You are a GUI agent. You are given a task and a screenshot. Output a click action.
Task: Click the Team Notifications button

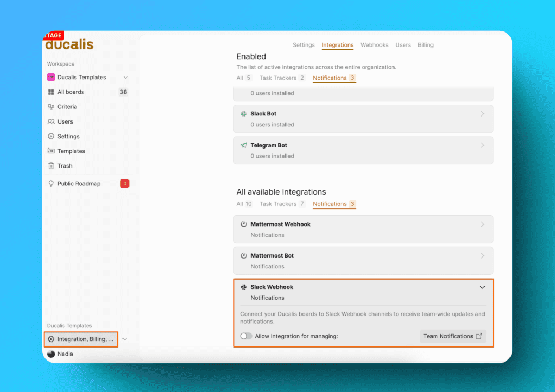(x=453, y=336)
